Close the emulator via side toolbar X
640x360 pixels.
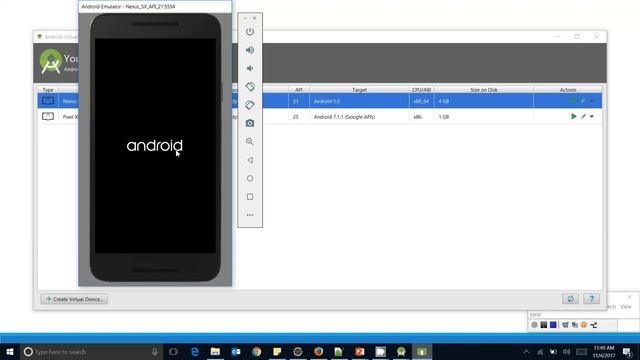(x=254, y=18)
